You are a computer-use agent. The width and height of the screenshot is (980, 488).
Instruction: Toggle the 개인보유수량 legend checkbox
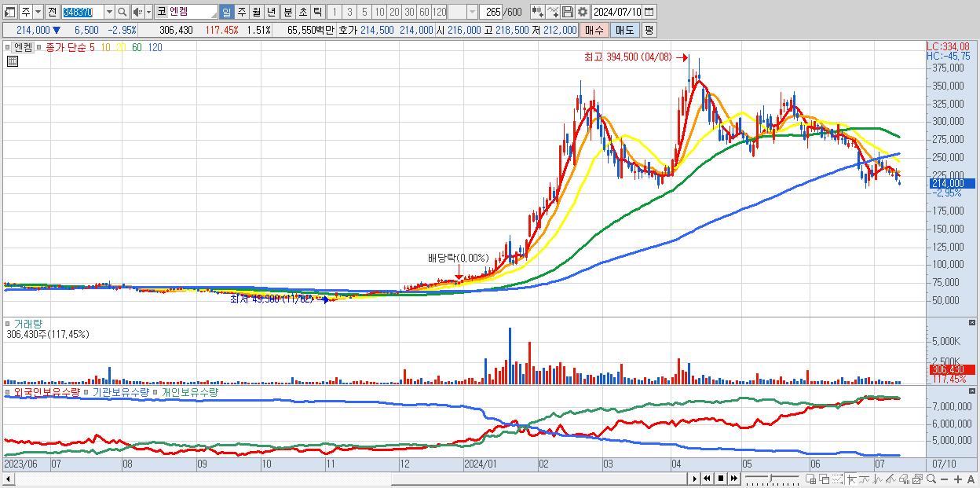(155, 391)
